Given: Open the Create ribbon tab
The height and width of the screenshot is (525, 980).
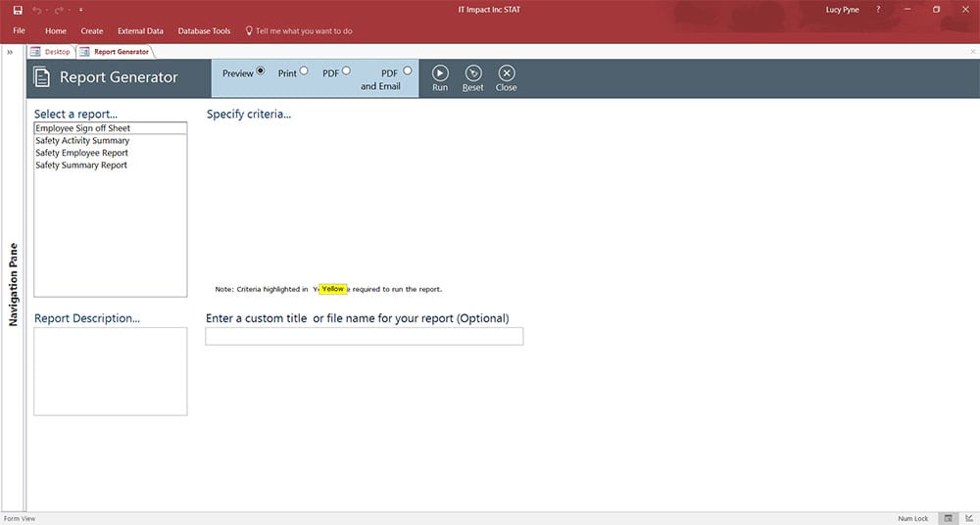Looking at the screenshot, I should [92, 30].
